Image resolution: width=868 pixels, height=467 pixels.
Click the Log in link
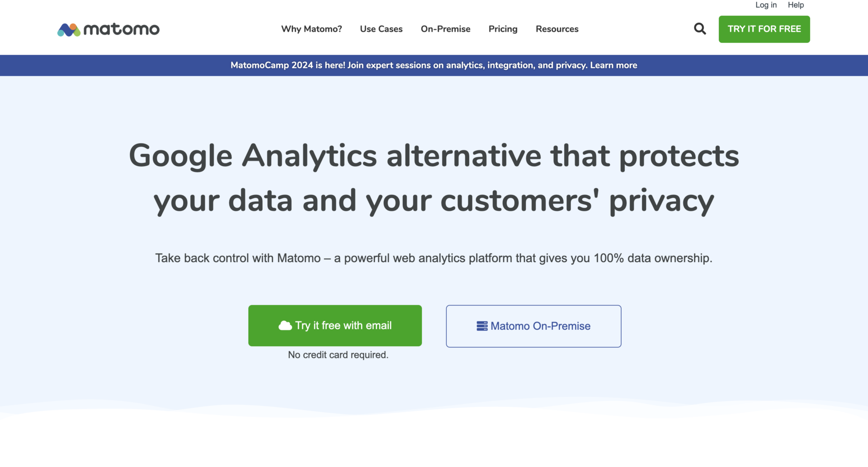pos(766,5)
